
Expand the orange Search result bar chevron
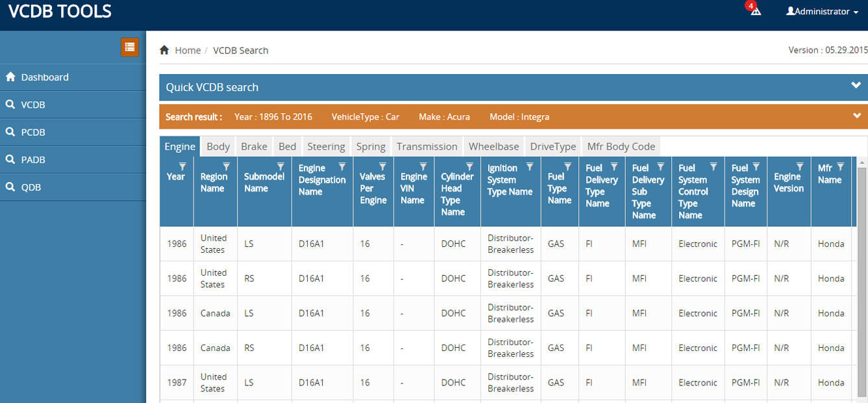point(857,116)
